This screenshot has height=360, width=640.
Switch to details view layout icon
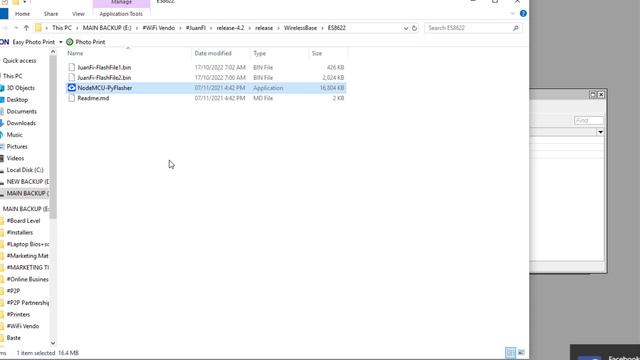coord(510,352)
